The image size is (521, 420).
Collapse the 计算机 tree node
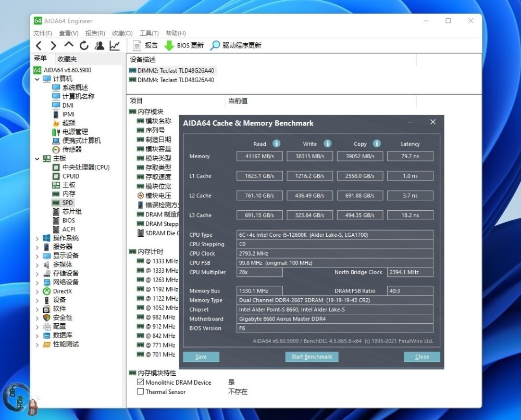click(x=37, y=79)
